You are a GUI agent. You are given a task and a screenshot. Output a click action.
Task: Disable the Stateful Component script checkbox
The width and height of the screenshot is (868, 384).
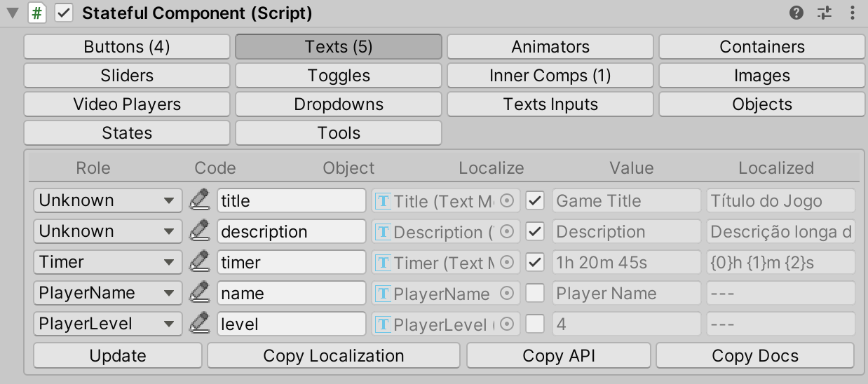pos(64,13)
